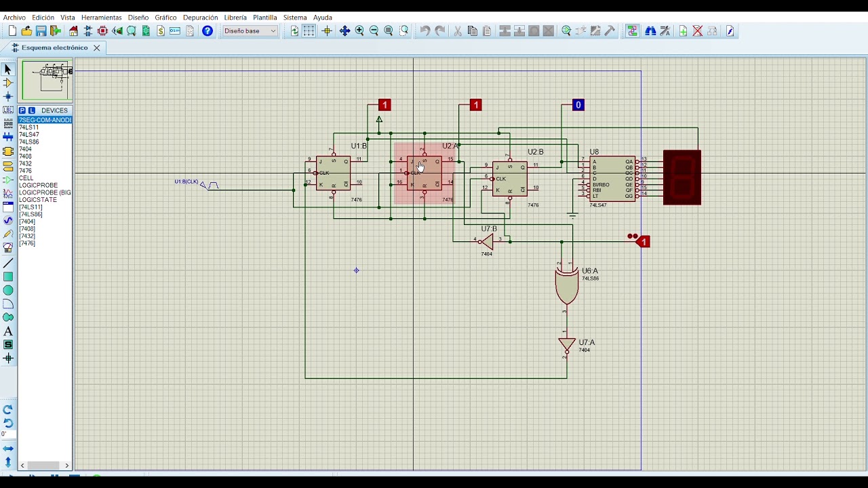Select the Component mode tool
The width and height of the screenshot is (868, 488).
8,83
